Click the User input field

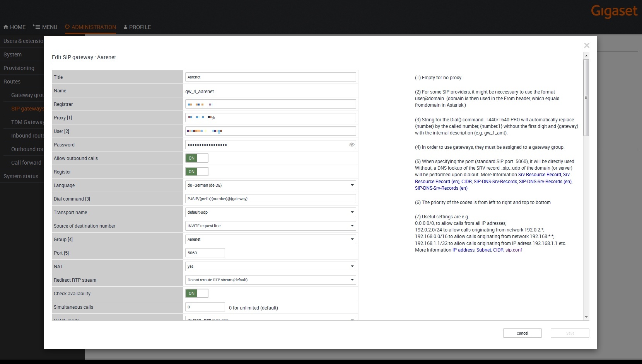tap(271, 131)
